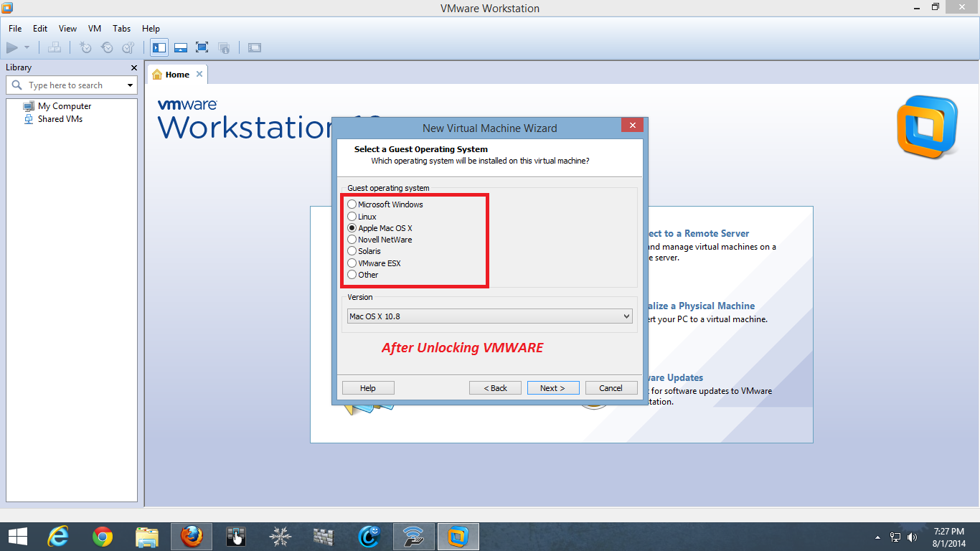Open the Version dropdown showing Mac OS X 10.8
Image resolution: width=980 pixels, height=551 pixels.
[489, 316]
